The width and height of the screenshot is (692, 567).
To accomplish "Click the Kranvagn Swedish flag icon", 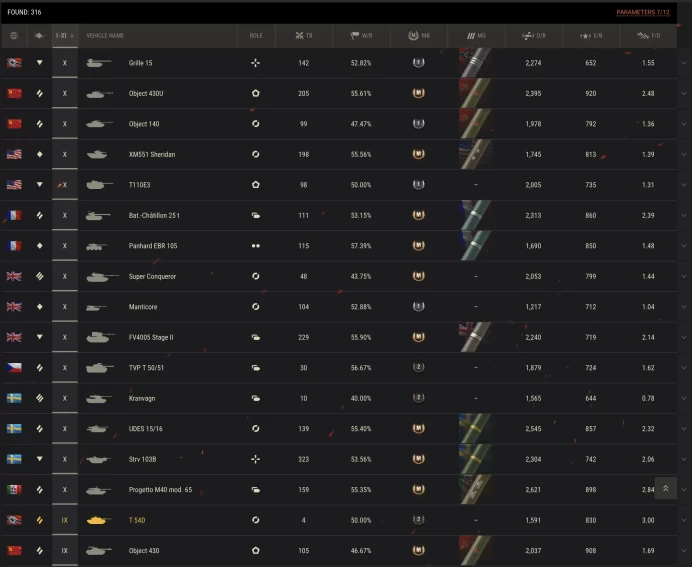I will point(14,398).
